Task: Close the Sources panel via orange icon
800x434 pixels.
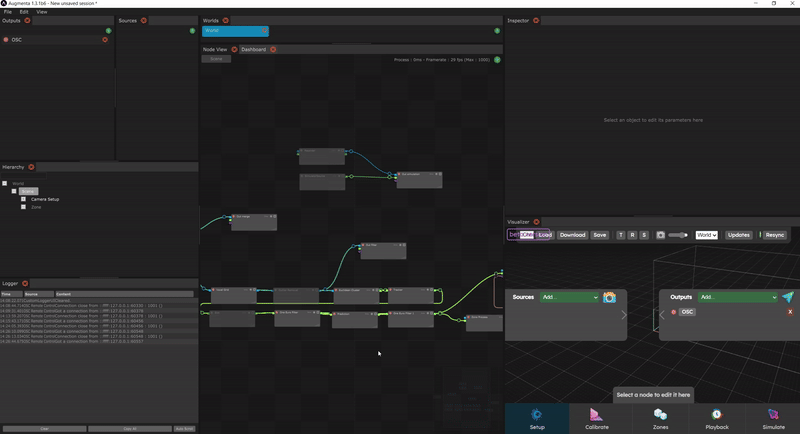Action: [144, 20]
